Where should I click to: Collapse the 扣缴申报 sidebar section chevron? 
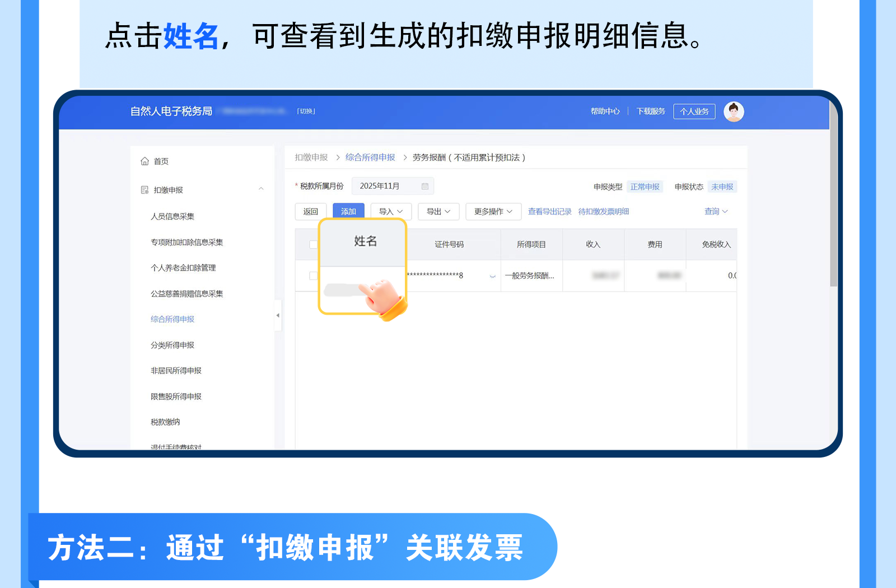261,189
